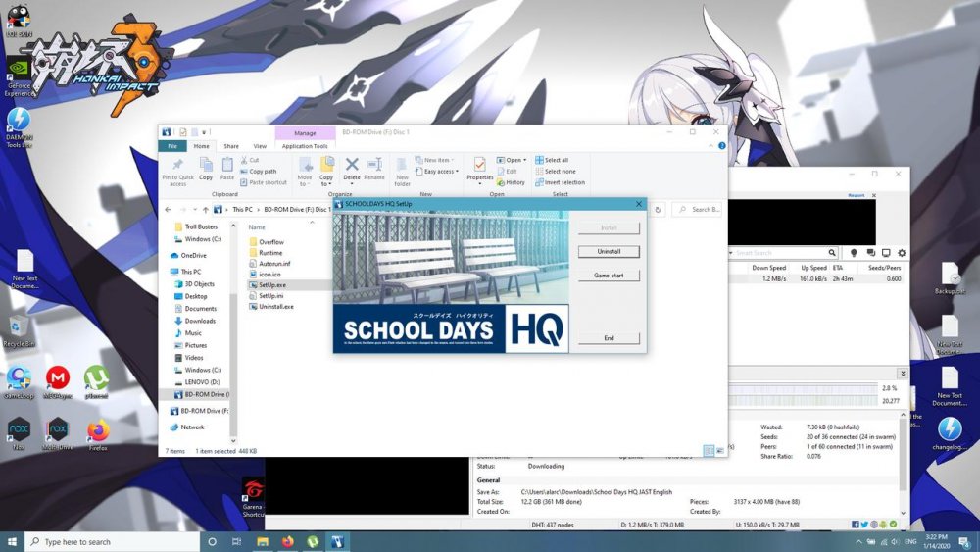The width and height of the screenshot is (980, 552).
Task: Select the Autorun.inf file
Action: 274,264
